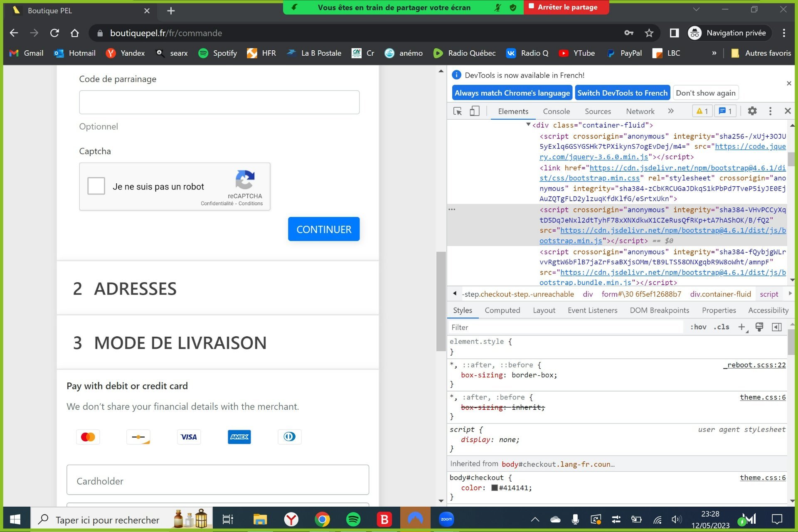
Task: Toggle the device toolbar icon
Action: tap(474, 111)
